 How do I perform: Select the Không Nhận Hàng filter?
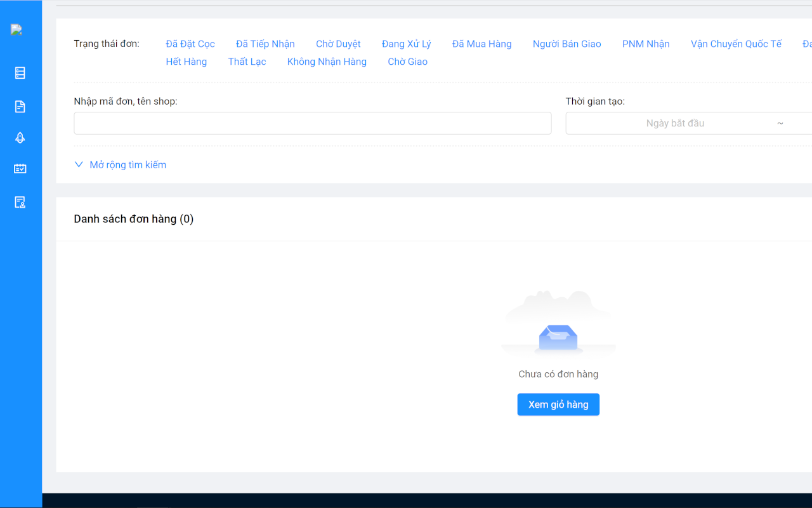[x=327, y=62]
